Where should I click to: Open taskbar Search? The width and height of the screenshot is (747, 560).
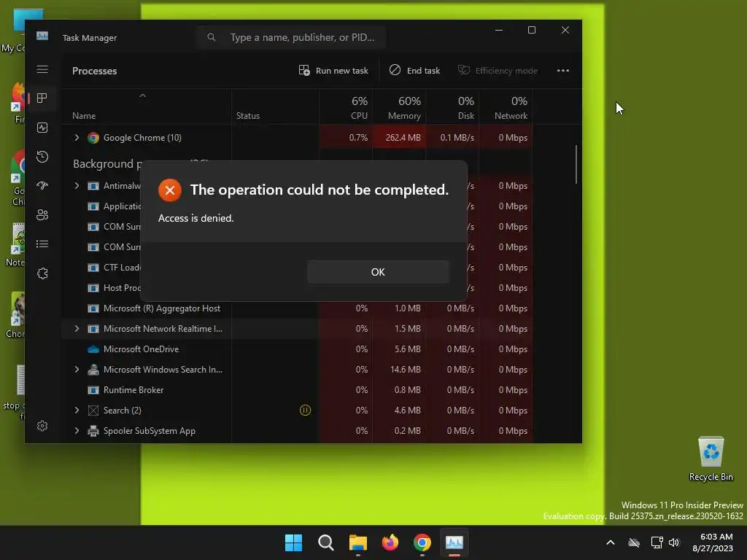click(326, 542)
